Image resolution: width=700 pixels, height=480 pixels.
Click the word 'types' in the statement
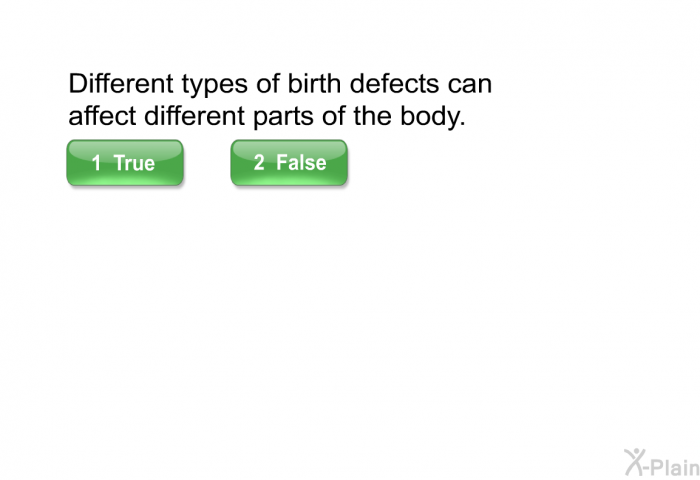(x=214, y=85)
